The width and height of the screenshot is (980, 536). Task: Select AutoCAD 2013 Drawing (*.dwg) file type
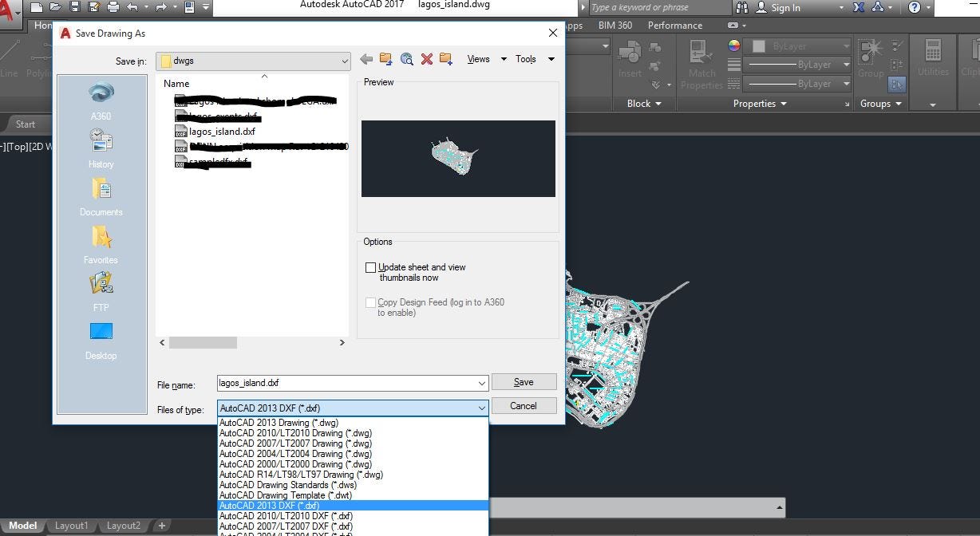point(353,423)
